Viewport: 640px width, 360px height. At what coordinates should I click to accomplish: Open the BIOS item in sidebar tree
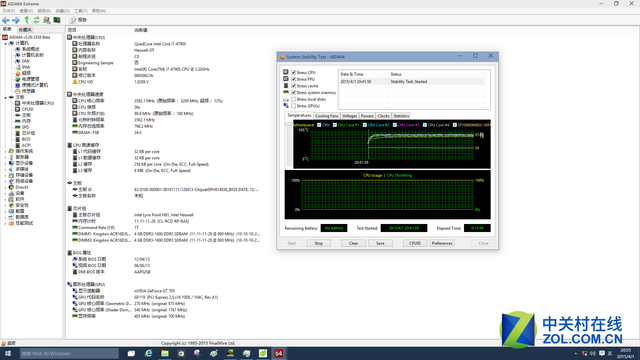23,139
